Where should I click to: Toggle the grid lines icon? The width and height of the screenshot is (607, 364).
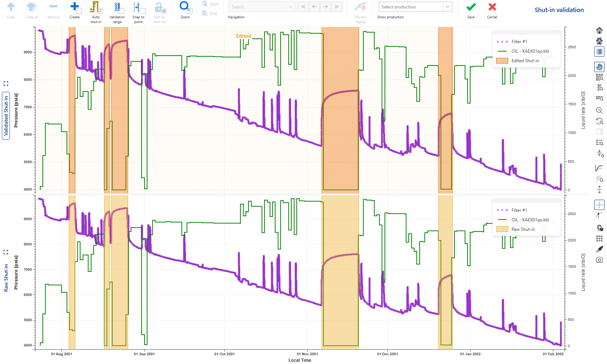[x=599, y=239]
